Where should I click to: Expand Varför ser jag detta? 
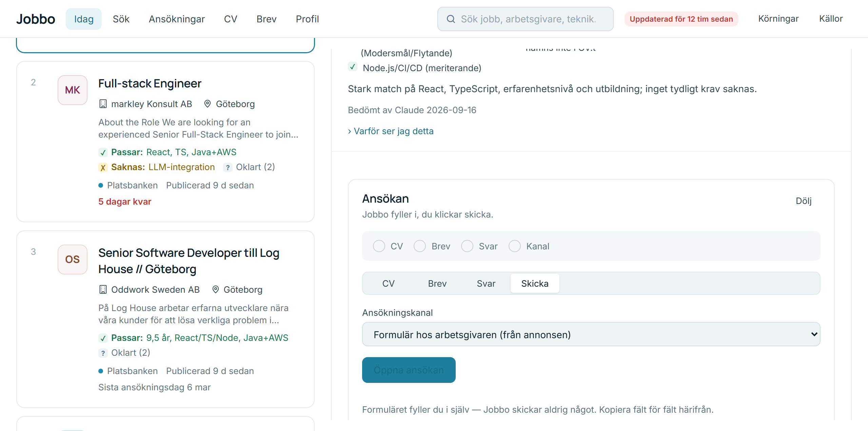pyautogui.click(x=391, y=131)
